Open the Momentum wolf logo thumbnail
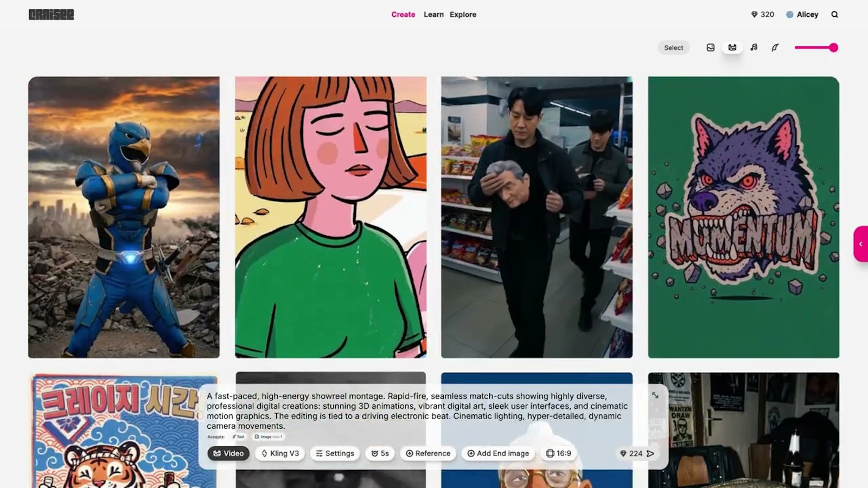This screenshot has height=488, width=868. [x=743, y=217]
